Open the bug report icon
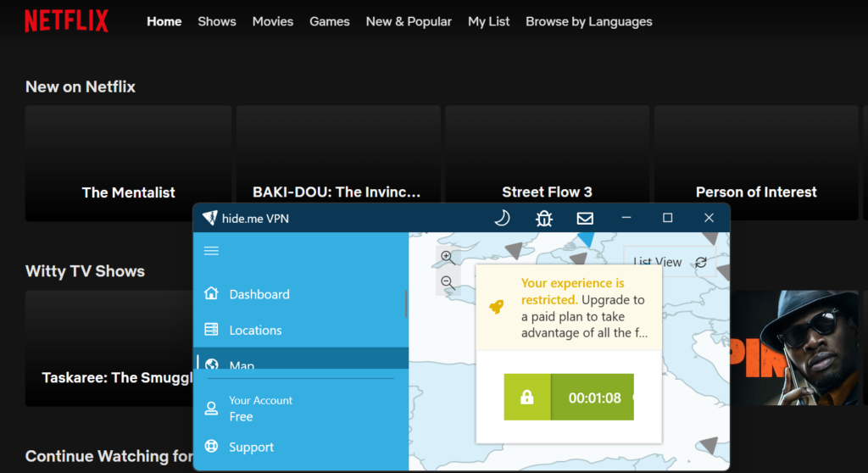Screen dimensions: 868x473 (x=543, y=218)
